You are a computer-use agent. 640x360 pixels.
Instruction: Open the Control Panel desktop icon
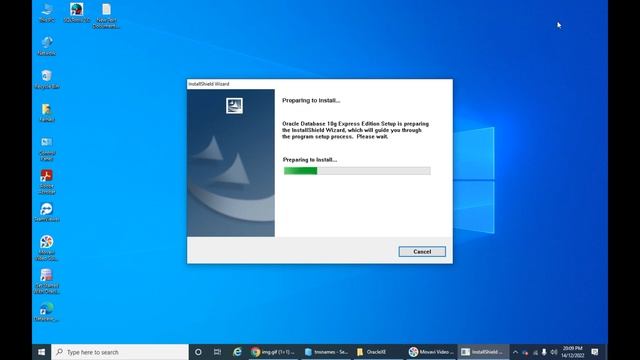[x=47, y=149]
